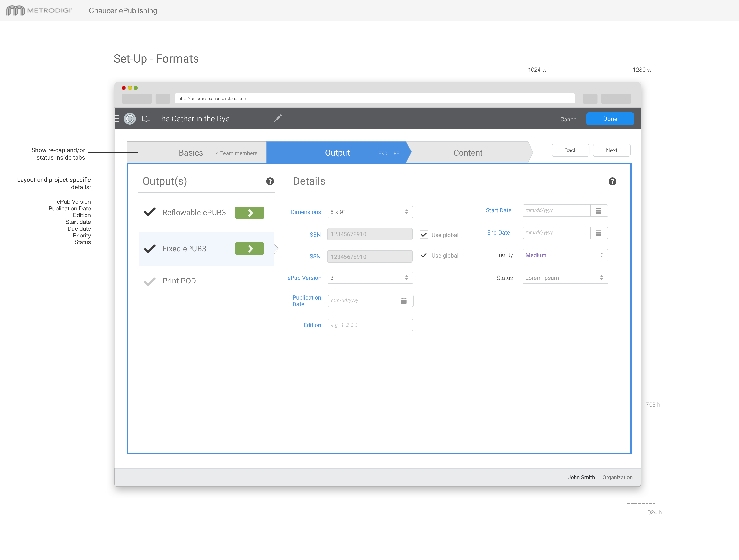Click the hamburger menu icon

click(117, 119)
